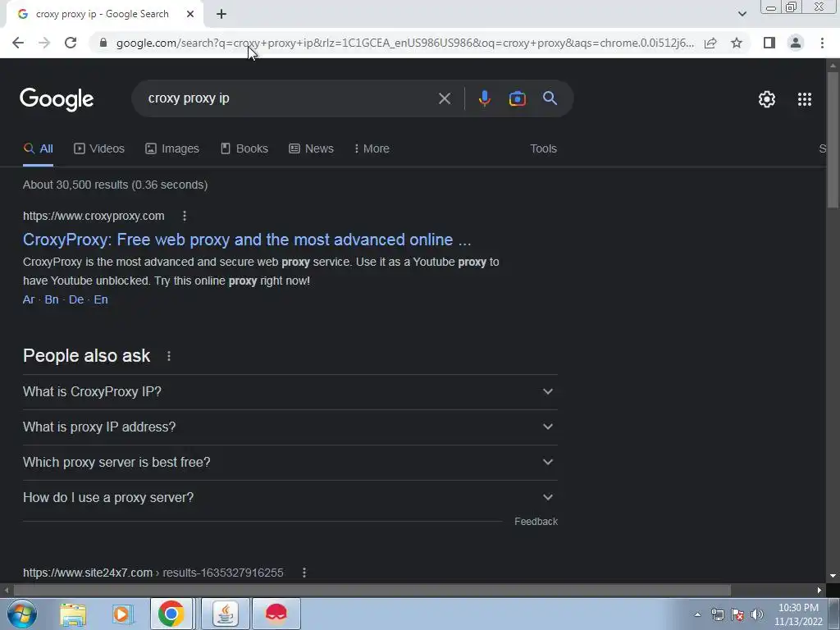Expand "What is CroxyProxy IP?" question
The height and width of the screenshot is (630, 840).
290,391
